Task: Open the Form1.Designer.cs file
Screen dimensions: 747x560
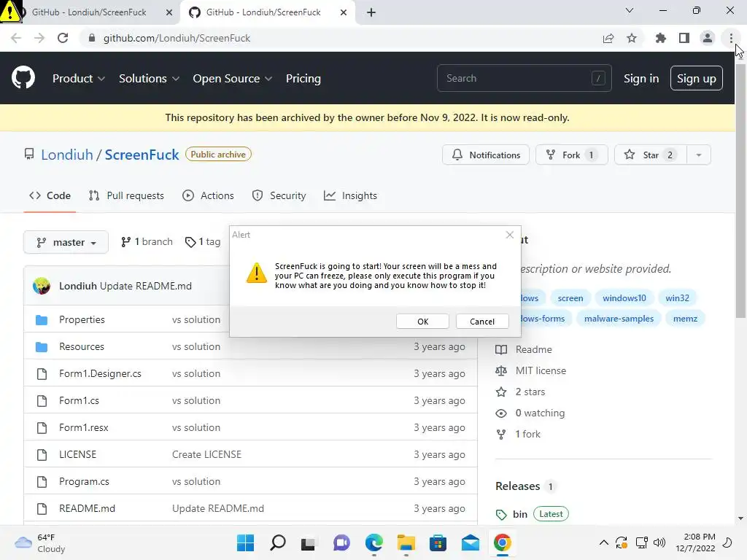Action: [x=100, y=374]
